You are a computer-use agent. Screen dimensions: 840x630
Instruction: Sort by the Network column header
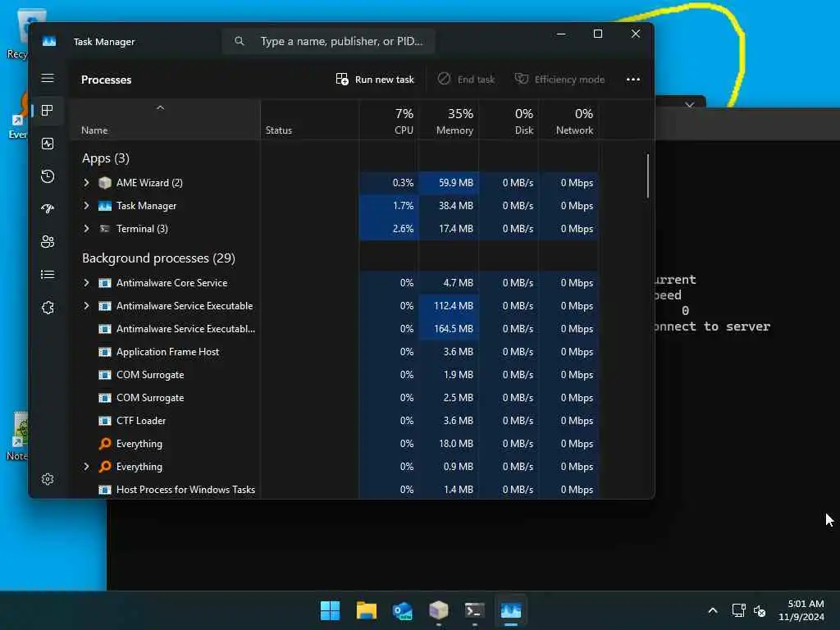[x=569, y=121]
